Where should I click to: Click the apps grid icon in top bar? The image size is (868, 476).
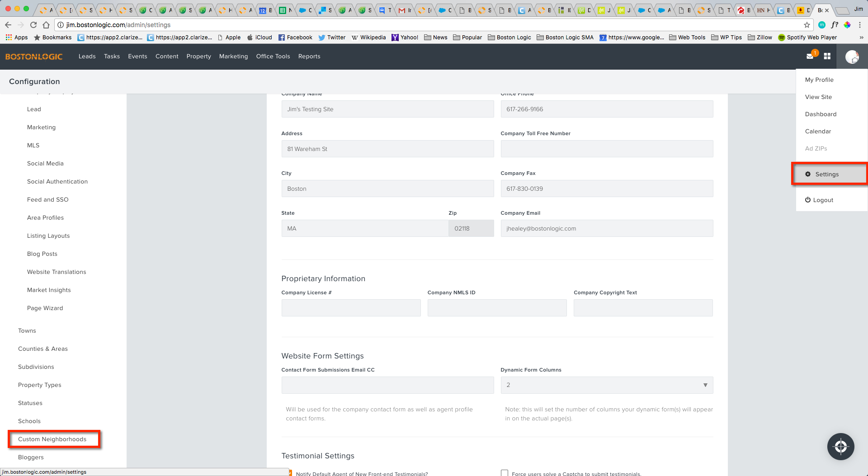pos(827,56)
